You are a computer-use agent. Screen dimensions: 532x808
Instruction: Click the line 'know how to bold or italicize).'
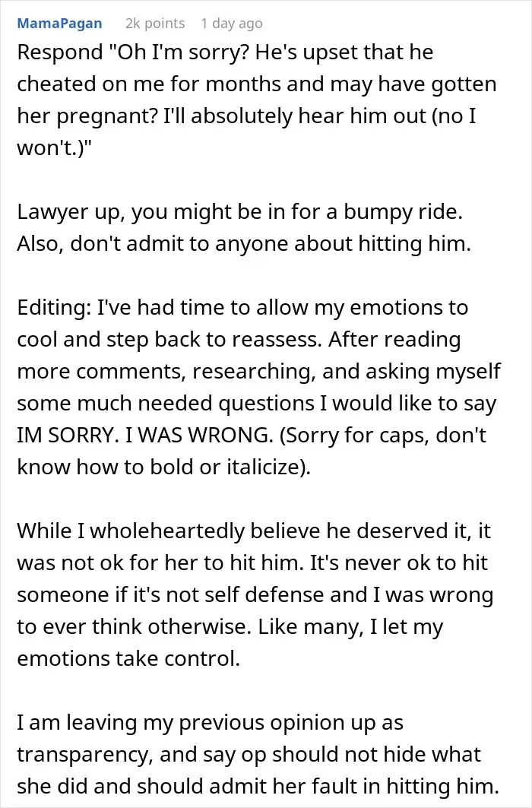164,467
